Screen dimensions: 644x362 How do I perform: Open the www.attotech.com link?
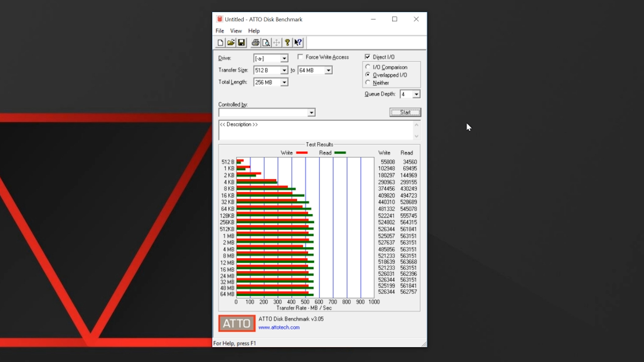pos(279,327)
